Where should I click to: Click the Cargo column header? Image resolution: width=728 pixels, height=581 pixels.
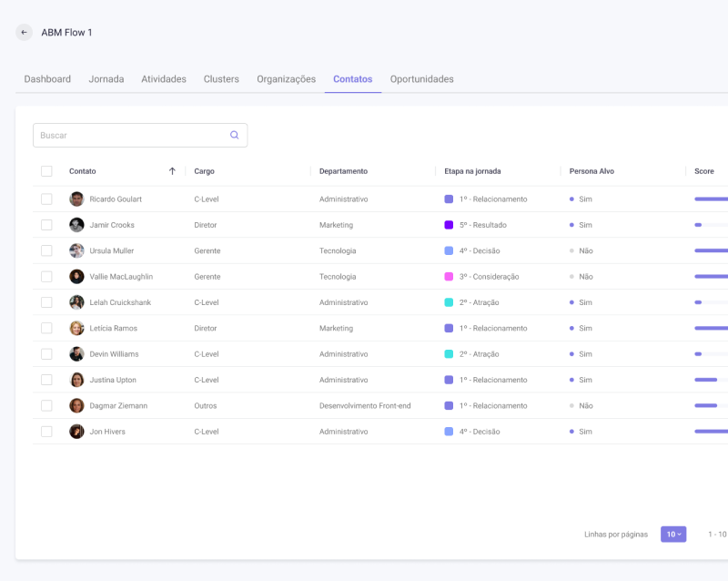(205, 171)
